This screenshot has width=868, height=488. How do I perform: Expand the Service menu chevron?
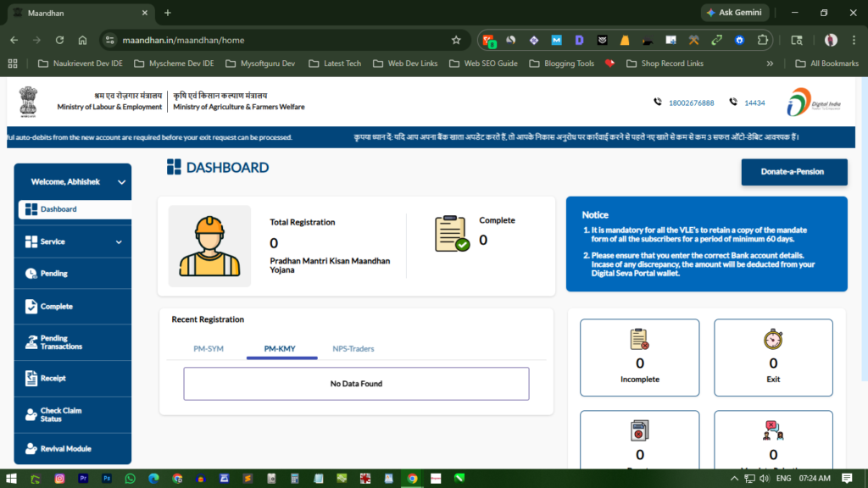click(119, 242)
